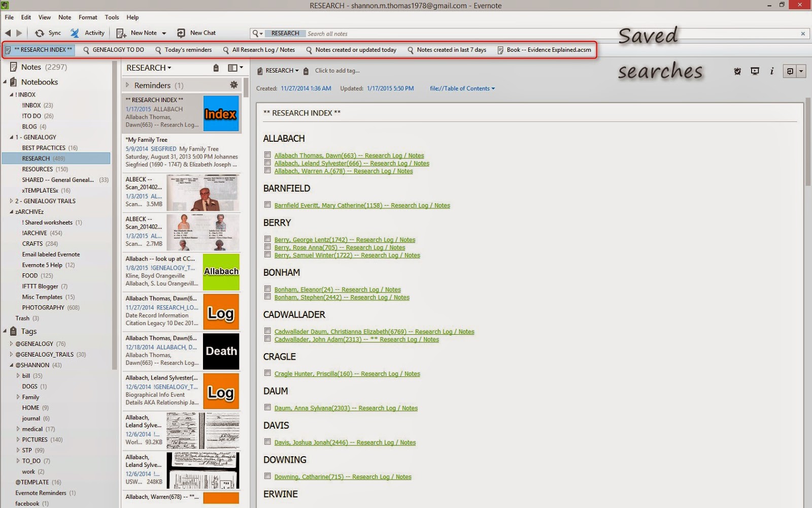Viewport: 812px width, 508px height.
Task: Tick the Cragle Hunter, Priscilla(160) checkbox
Action: point(267,373)
